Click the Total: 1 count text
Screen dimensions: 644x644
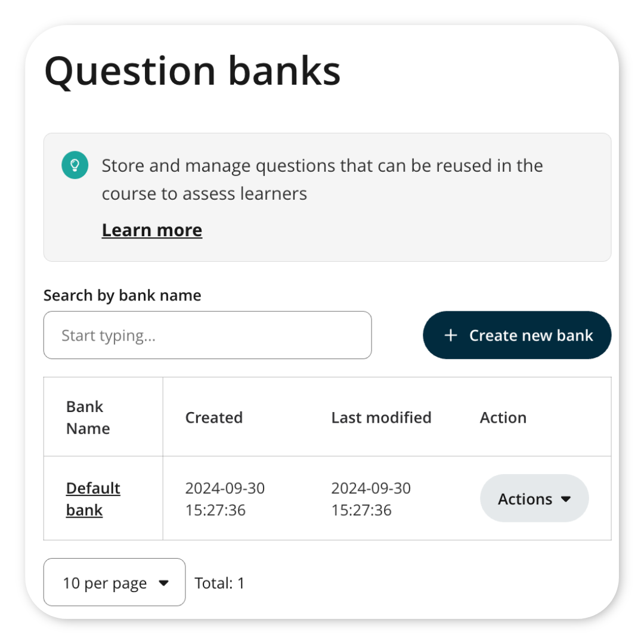click(219, 583)
